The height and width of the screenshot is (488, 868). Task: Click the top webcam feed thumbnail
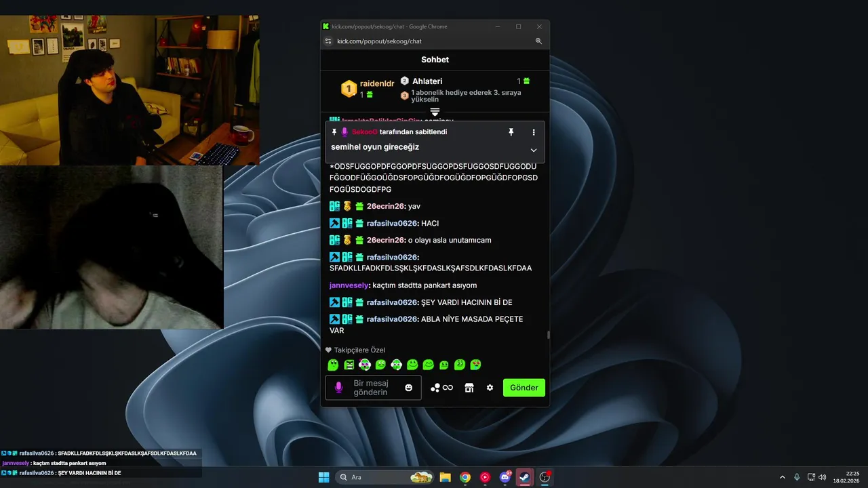point(130,90)
